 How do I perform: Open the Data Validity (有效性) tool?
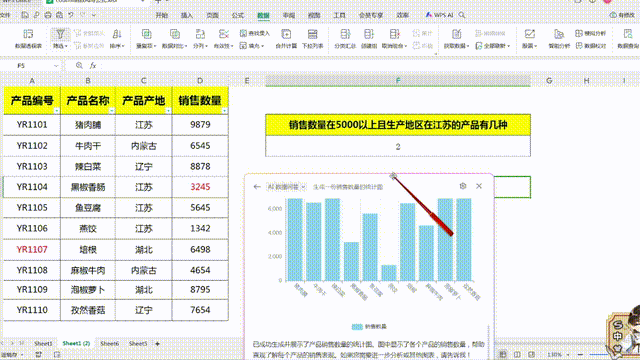pyautogui.click(x=223, y=38)
